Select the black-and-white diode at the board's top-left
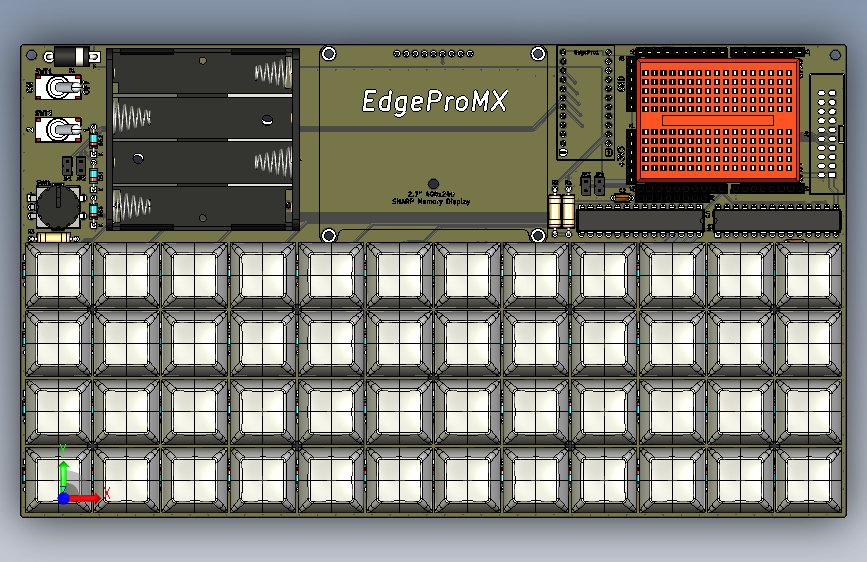867x562 pixels. tap(72, 56)
